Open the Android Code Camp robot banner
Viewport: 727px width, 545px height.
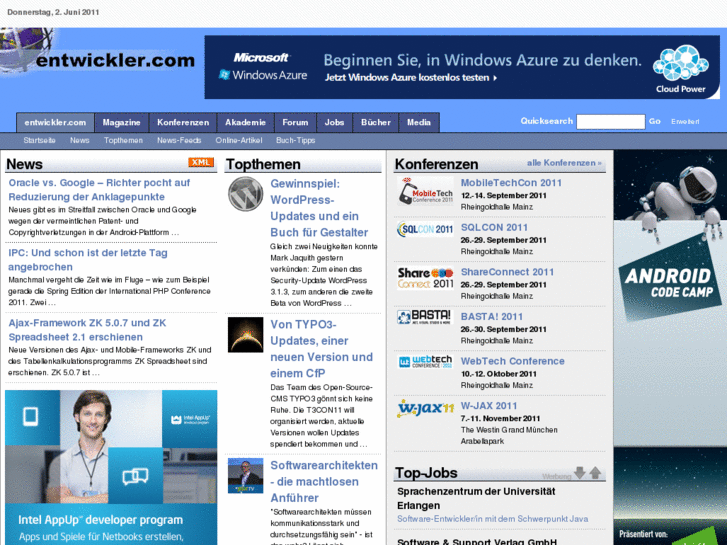click(x=670, y=347)
